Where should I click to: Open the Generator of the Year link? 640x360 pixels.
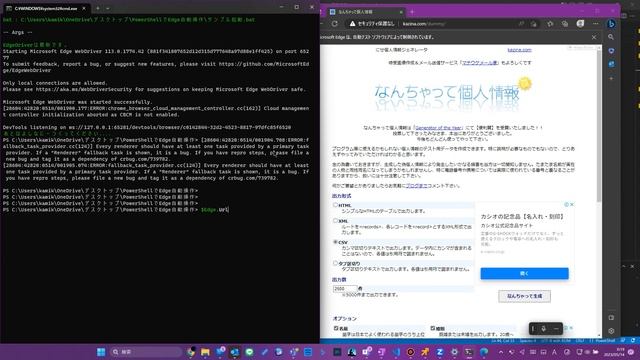pos(439,128)
